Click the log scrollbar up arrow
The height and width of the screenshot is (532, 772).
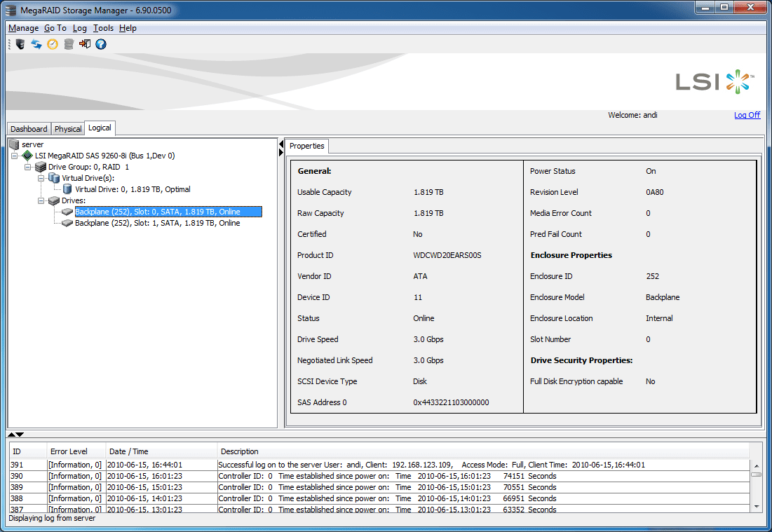(x=757, y=465)
